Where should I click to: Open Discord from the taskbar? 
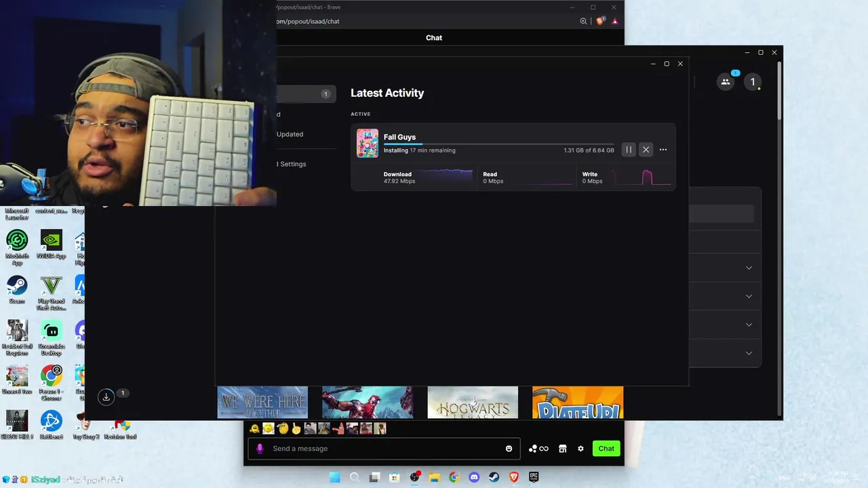click(474, 477)
